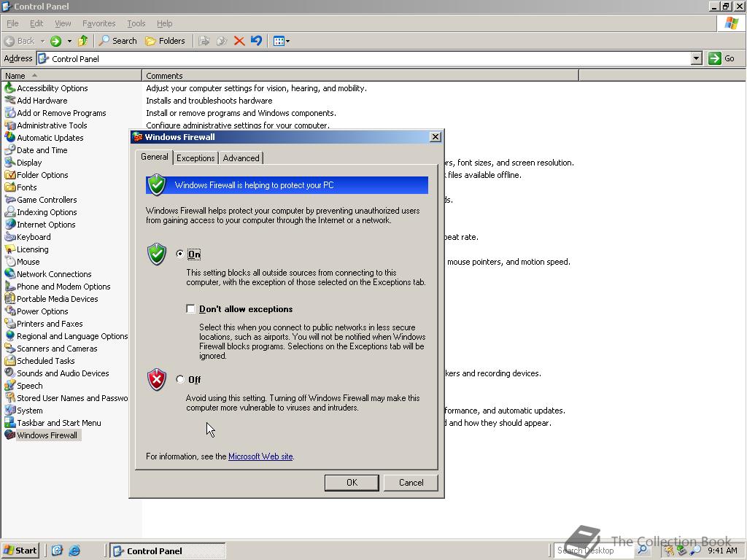
Task: Click the Up folder toolbar icon
Action: 83,41
